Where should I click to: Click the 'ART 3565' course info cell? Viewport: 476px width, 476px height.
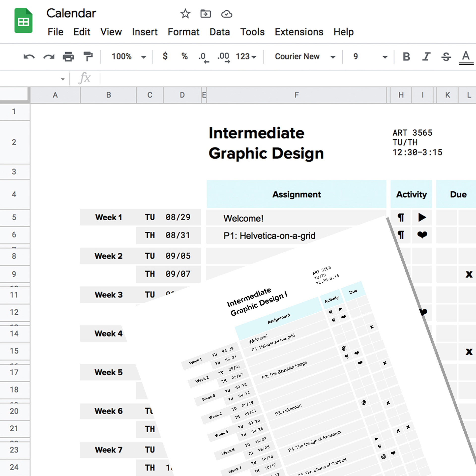click(x=417, y=143)
